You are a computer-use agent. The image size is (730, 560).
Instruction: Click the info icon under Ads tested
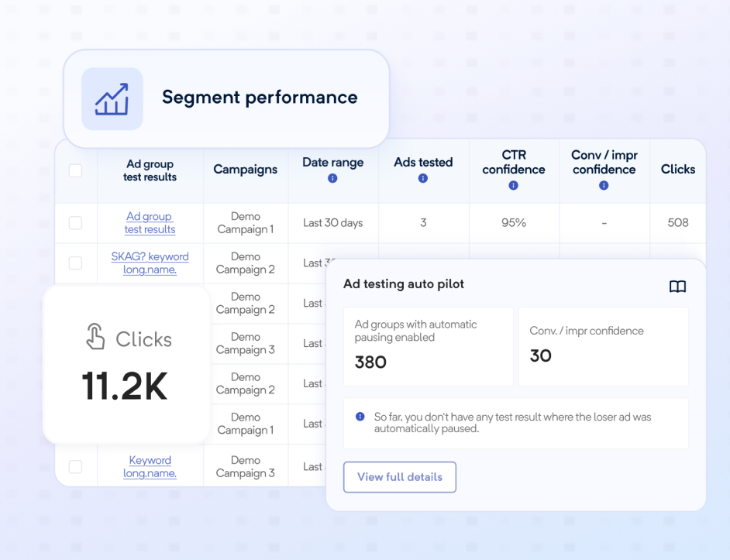coord(423,178)
